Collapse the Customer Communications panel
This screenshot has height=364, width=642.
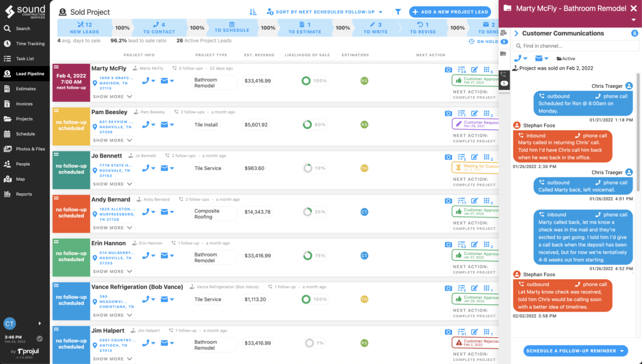pos(516,33)
